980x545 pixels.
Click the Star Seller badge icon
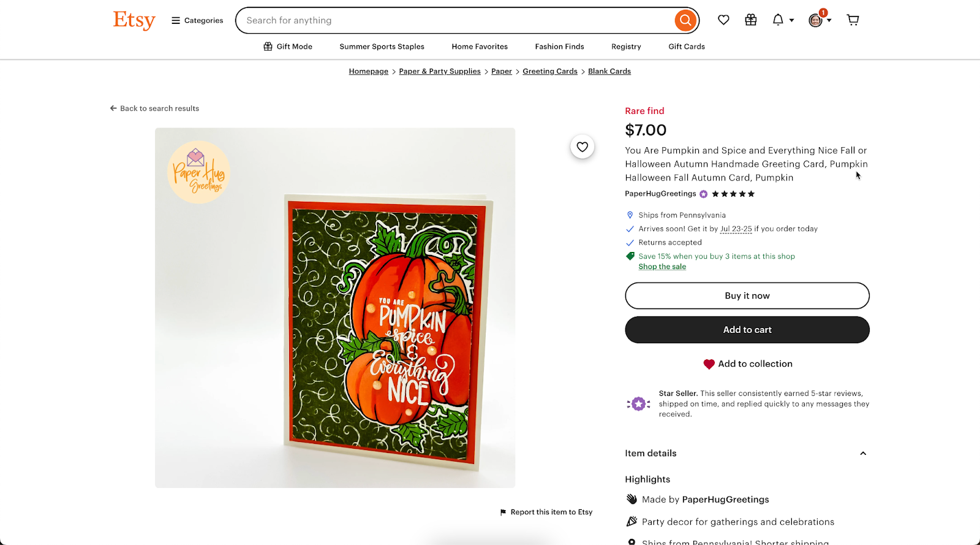(639, 403)
